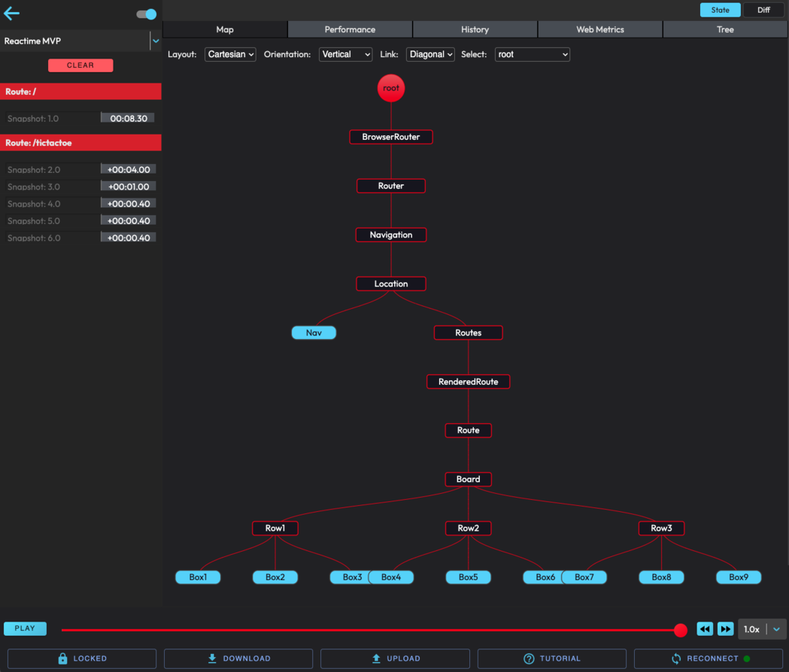Select Snapshot: 5.0 entry
789x672 pixels.
click(x=80, y=221)
